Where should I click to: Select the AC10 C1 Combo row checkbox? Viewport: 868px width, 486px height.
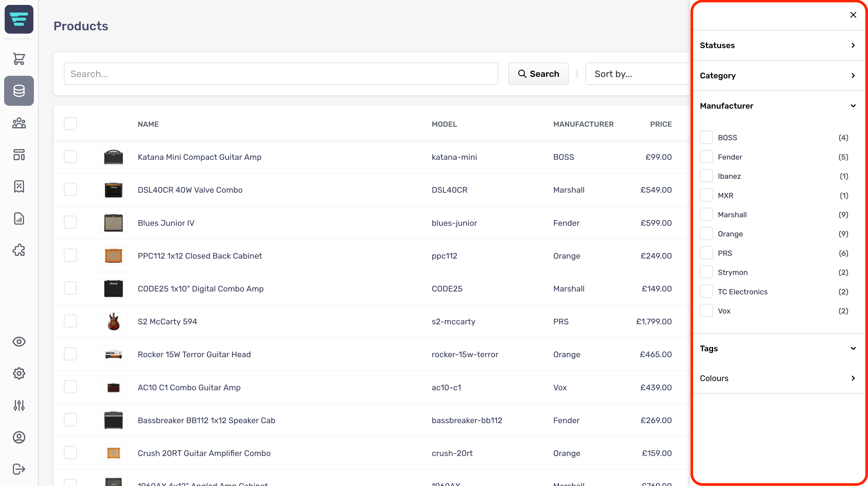(x=70, y=387)
